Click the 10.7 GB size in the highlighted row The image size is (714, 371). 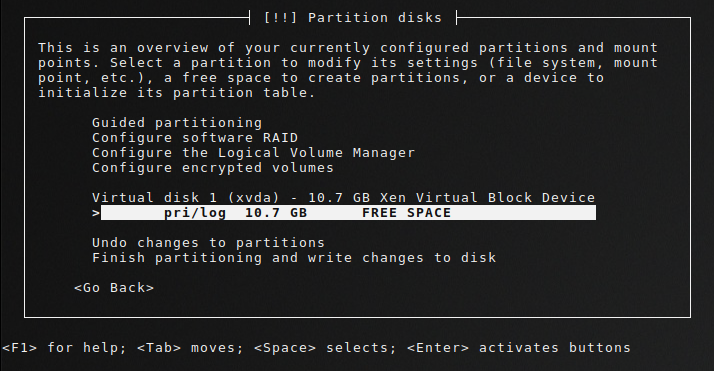tap(276, 213)
